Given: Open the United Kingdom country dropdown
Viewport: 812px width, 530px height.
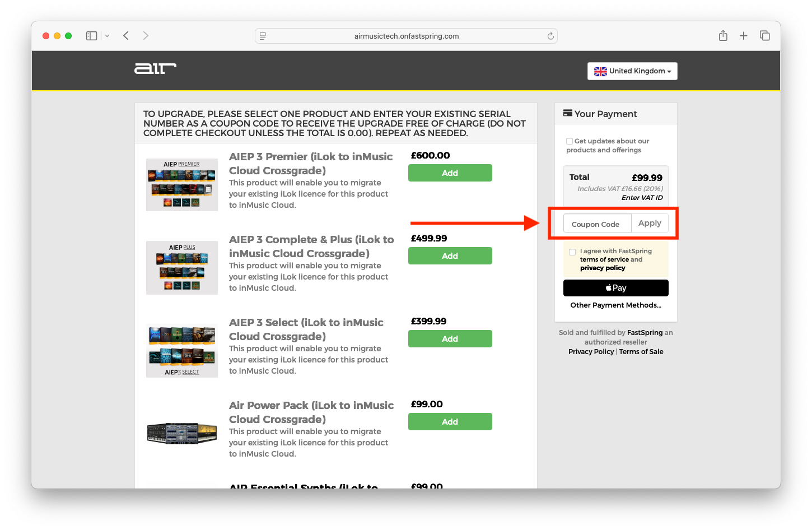Looking at the screenshot, I should [x=632, y=71].
